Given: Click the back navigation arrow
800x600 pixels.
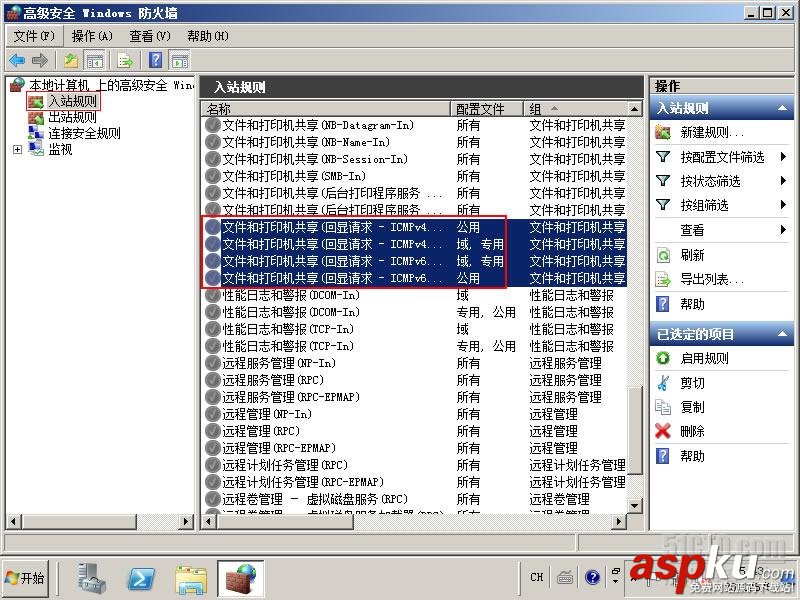Looking at the screenshot, I should coord(17,60).
